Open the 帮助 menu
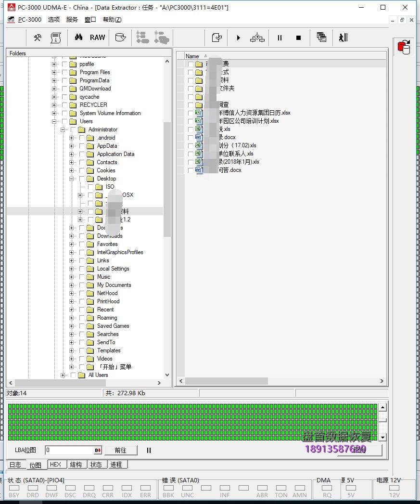 [112, 20]
